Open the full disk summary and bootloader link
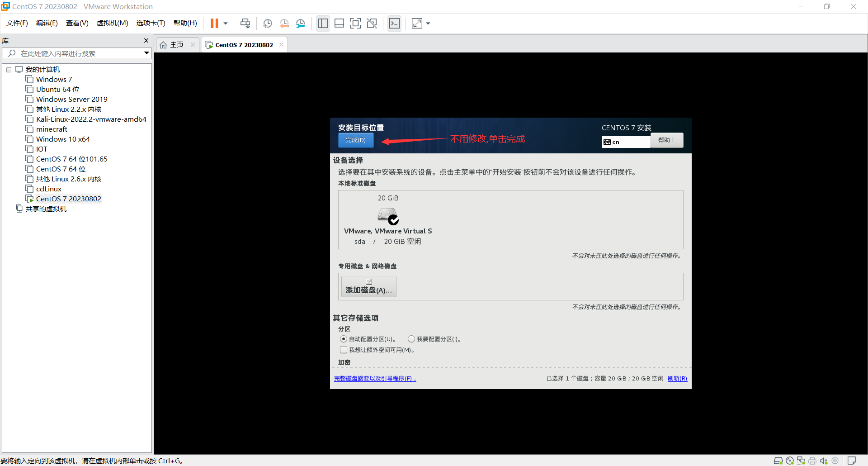Screen dimensions: 868x466 [375, 379]
